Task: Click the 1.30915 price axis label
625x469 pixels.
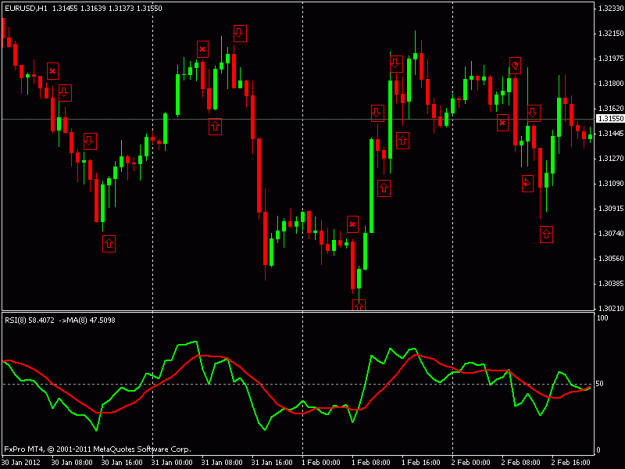Action: point(611,209)
